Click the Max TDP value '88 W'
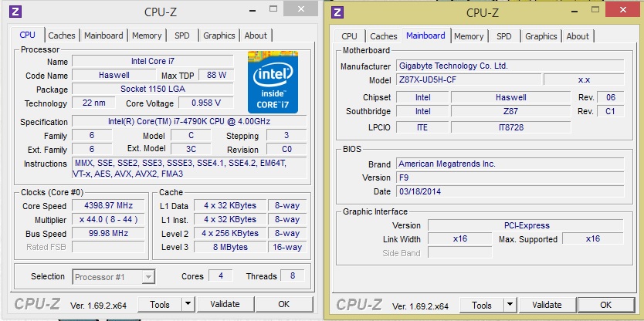This screenshot has width=644, height=321. point(216,75)
